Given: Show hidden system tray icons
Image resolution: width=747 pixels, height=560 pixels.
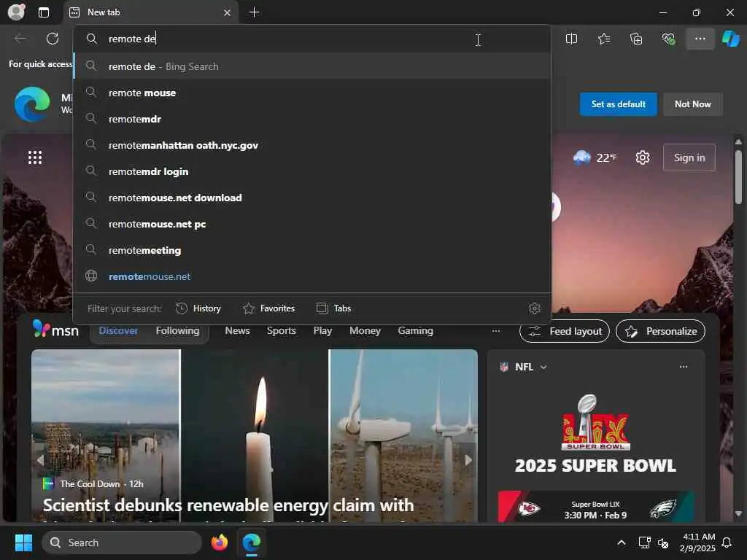Looking at the screenshot, I should point(622,542).
